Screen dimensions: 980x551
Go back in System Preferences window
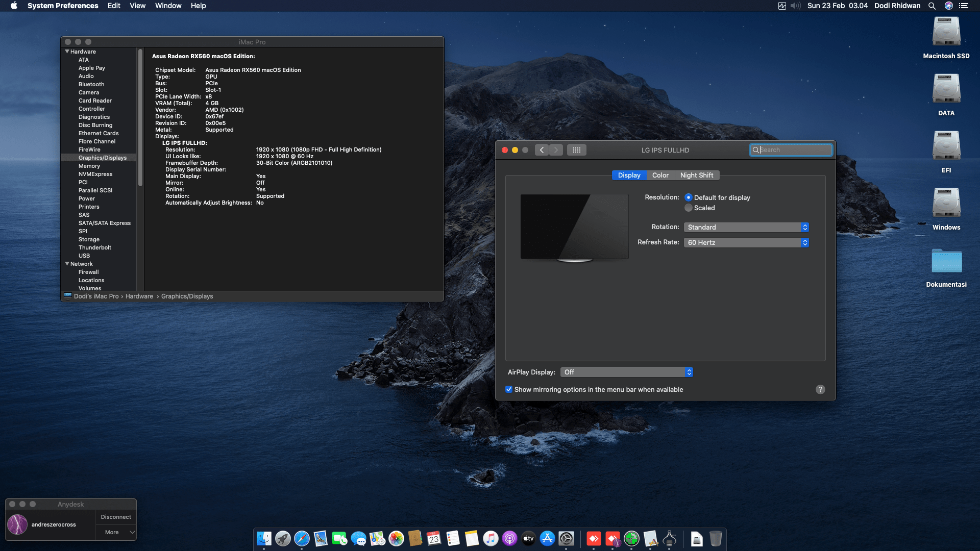click(x=542, y=150)
